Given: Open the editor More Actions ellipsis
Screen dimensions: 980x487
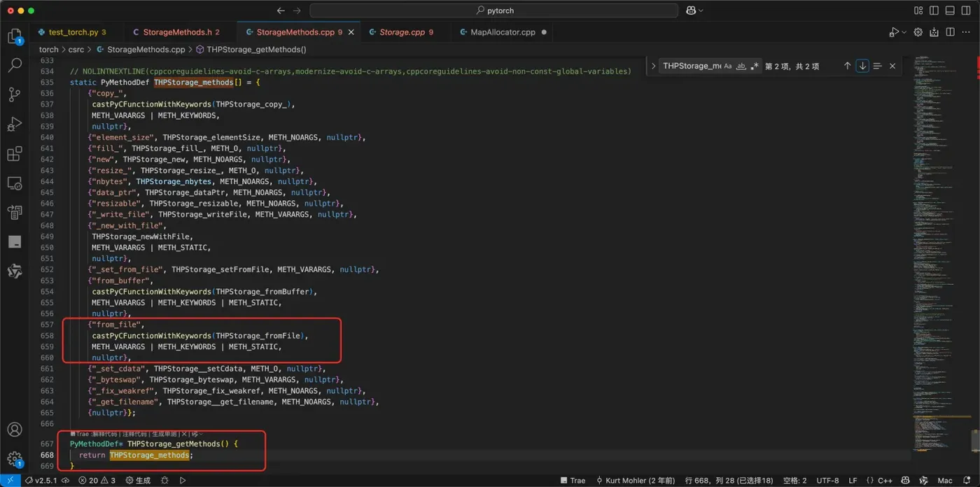Looking at the screenshot, I should tap(966, 32).
